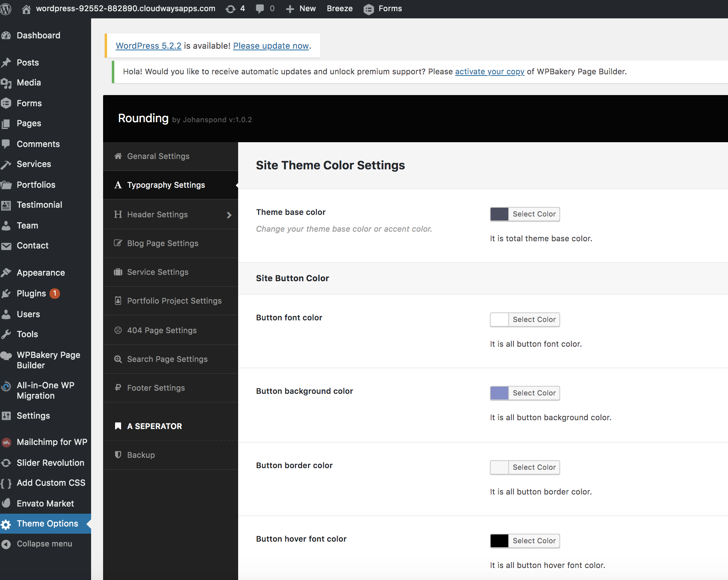Screen dimensions: 728x580
Task: Click the All-in-One WP Migration icon
Action: coord(6,386)
